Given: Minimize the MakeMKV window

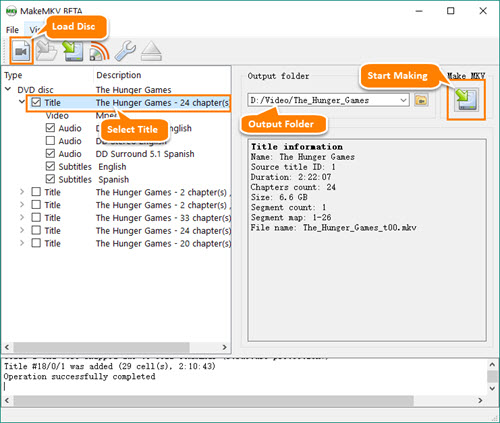Looking at the screenshot, I should coord(419,11).
